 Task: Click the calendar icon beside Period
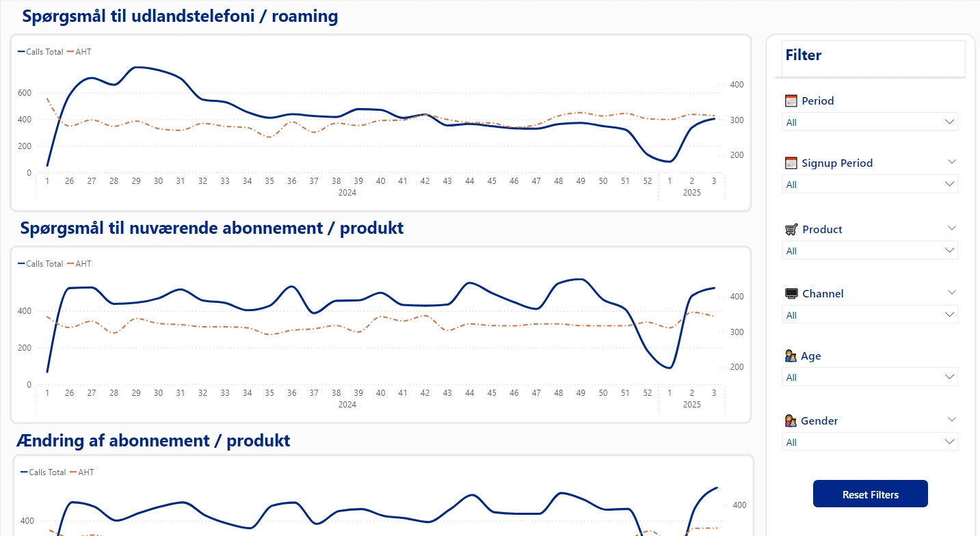[x=791, y=100]
